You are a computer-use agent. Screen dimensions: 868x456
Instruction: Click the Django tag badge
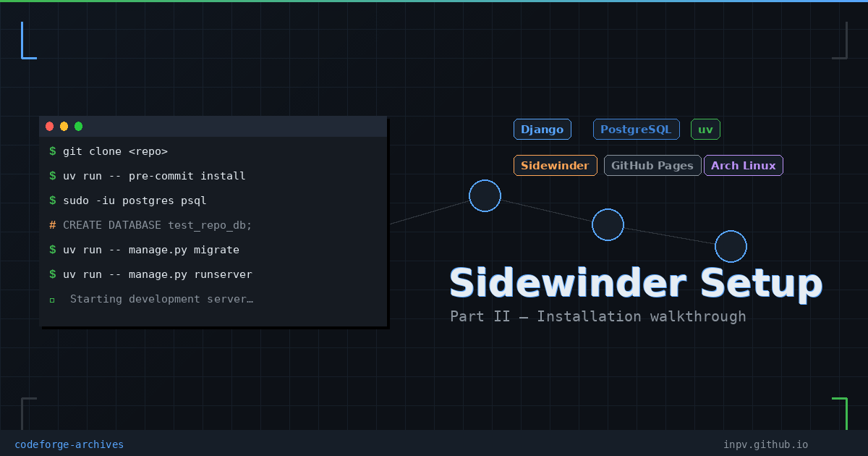[542, 130]
